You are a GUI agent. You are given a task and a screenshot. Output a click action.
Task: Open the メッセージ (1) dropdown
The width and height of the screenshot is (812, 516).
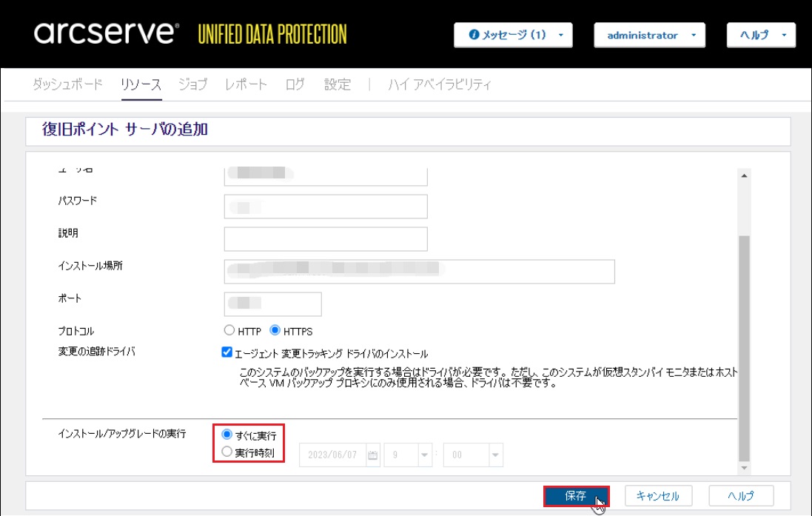(x=513, y=35)
